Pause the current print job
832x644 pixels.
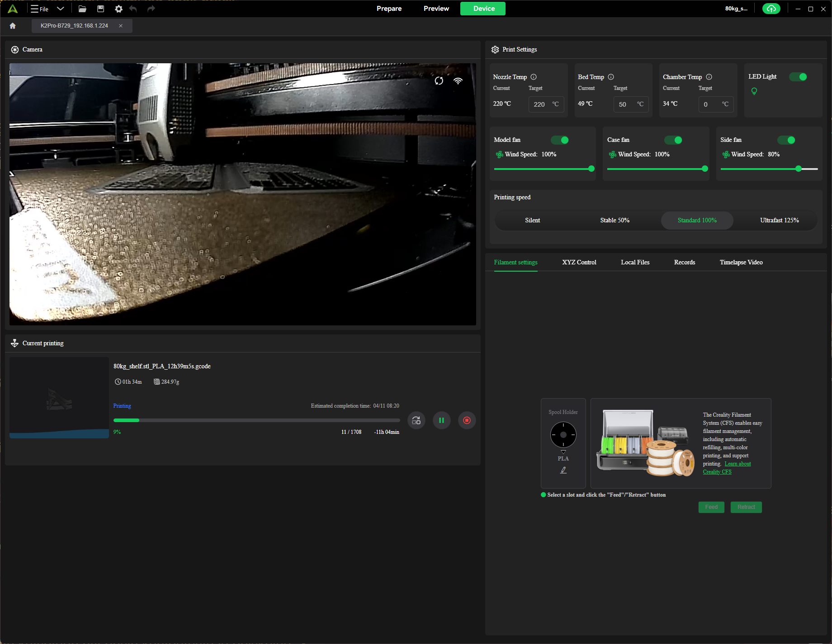pyautogui.click(x=441, y=420)
